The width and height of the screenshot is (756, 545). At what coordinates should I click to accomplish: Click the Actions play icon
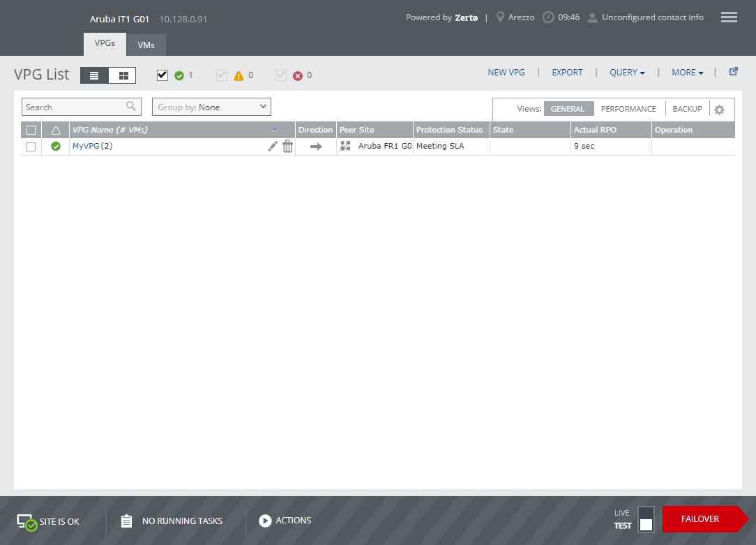click(x=265, y=521)
